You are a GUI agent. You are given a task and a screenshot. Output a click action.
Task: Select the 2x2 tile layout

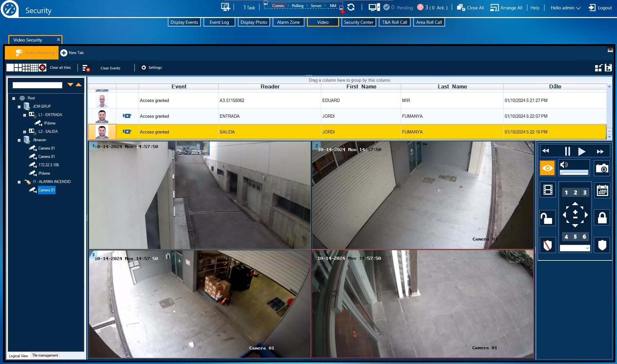pos(18,68)
